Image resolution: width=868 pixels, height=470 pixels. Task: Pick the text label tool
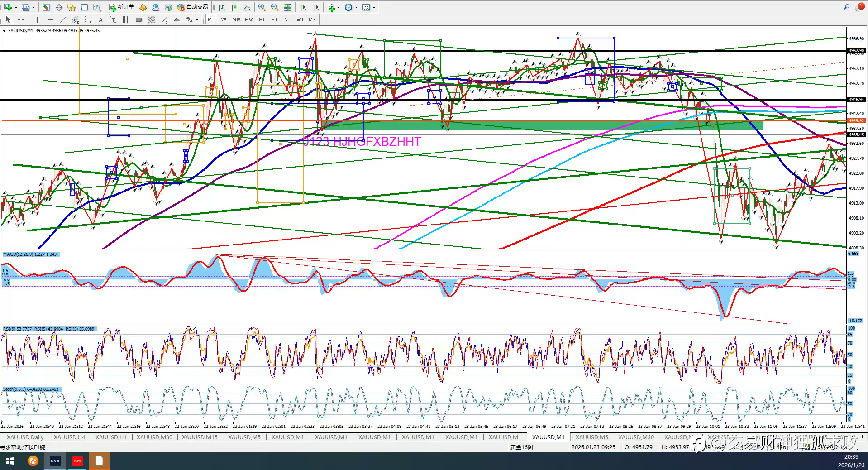[x=100, y=19]
